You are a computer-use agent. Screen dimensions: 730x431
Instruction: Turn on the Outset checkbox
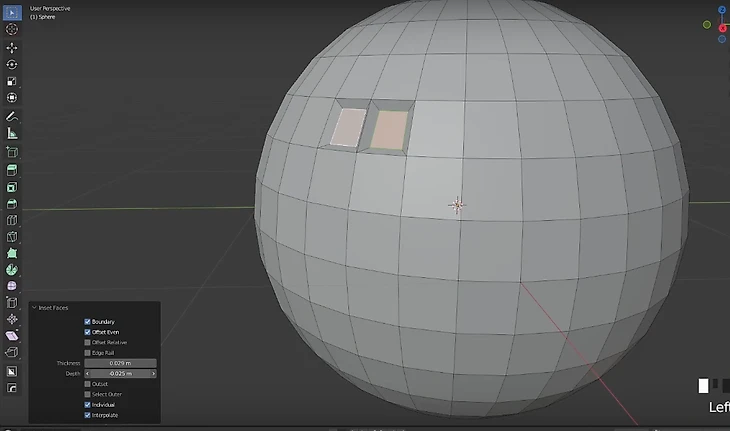point(88,384)
